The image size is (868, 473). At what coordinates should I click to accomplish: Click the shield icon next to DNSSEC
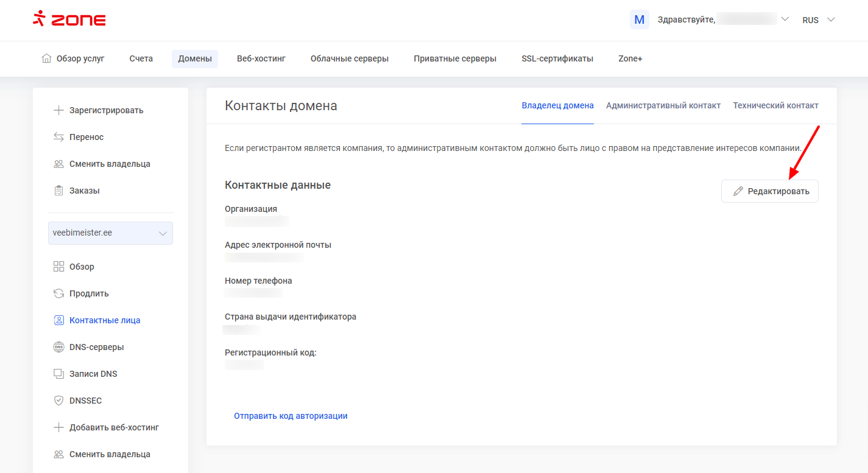click(x=58, y=401)
